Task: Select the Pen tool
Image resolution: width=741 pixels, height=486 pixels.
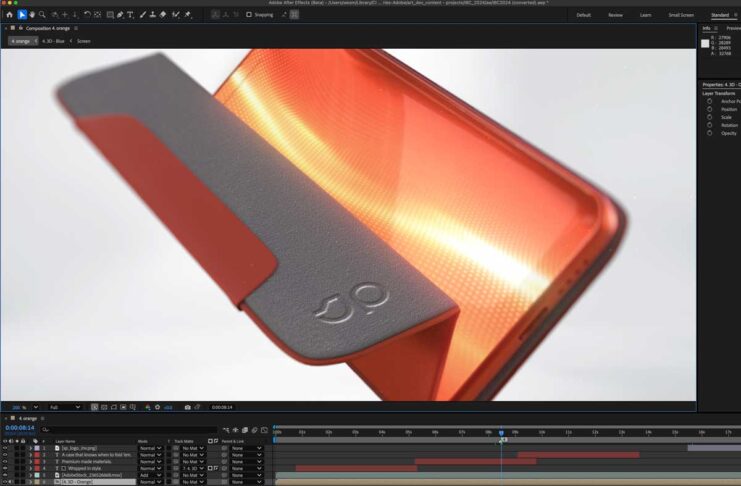Action: 120,15
